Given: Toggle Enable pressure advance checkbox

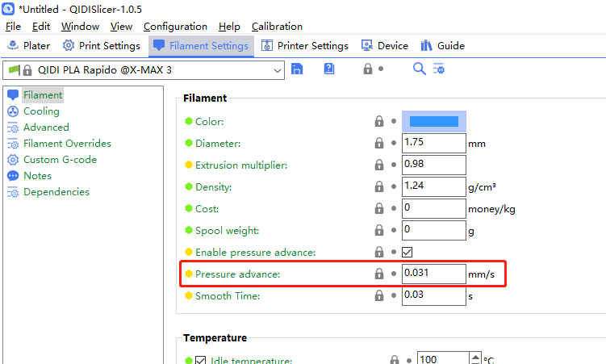Looking at the screenshot, I should click(407, 253).
